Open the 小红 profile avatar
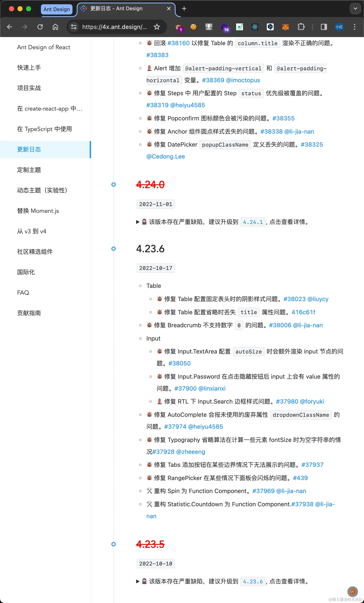The height and width of the screenshot is (603, 364). click(x=339, y=27)
